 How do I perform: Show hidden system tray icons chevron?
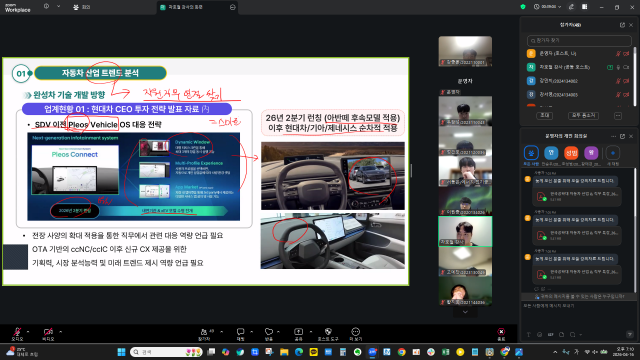pos(555,352)
